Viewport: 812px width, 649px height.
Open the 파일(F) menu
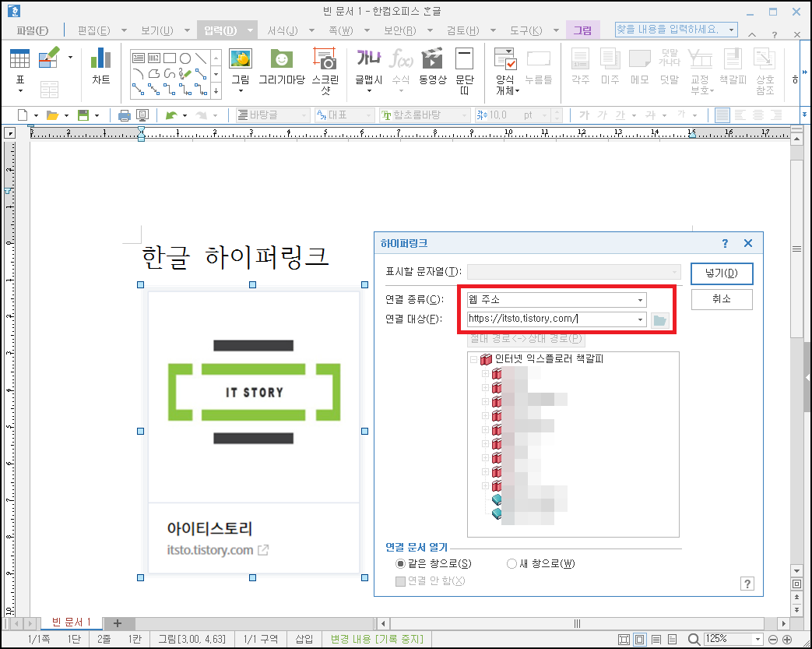click(x=32, y=30)
